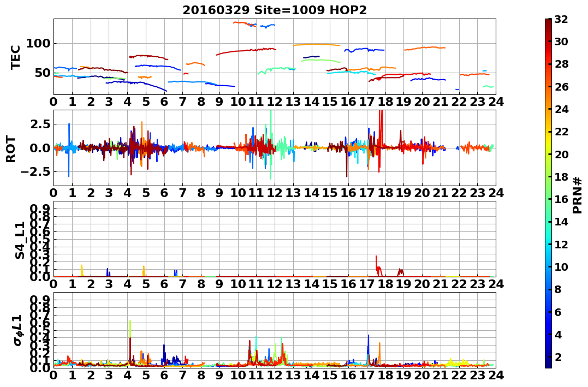Viewport: 588px width, 387px height.
Task: Click the ROT axis tick value 2.5
Action: [x=40, y=124]
